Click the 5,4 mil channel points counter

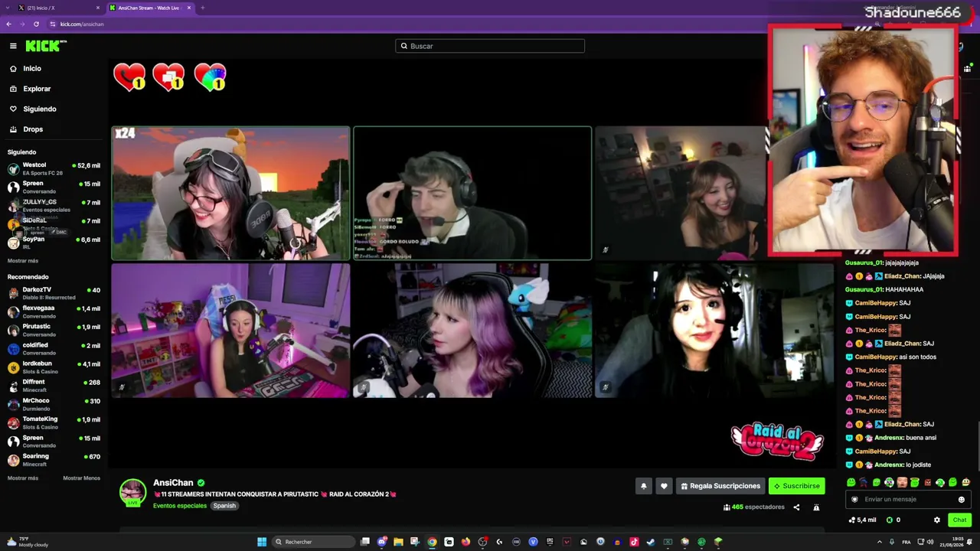click(862, 520)
